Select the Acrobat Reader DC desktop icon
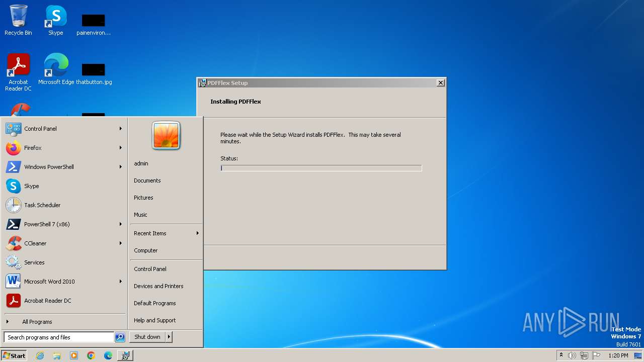Viewport: 644px width, 362px height. (x=18, y=72)
